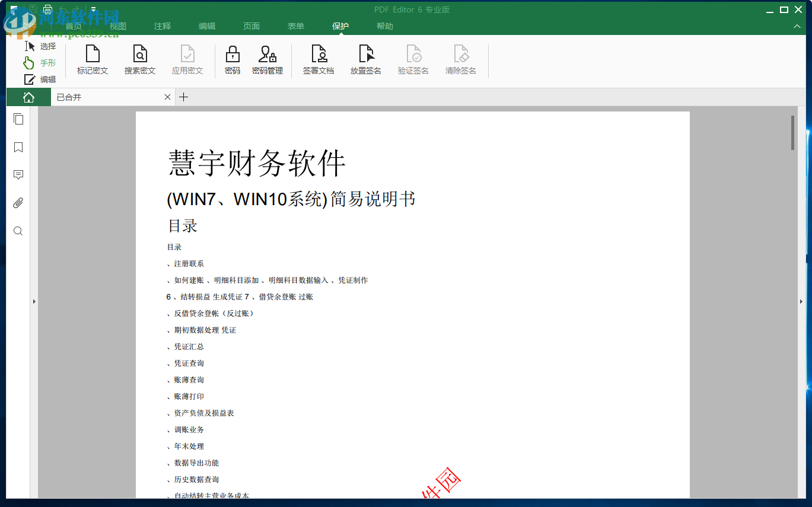
Task: Switch to the 页面 ribbon tab
Action: coord(251,26)
